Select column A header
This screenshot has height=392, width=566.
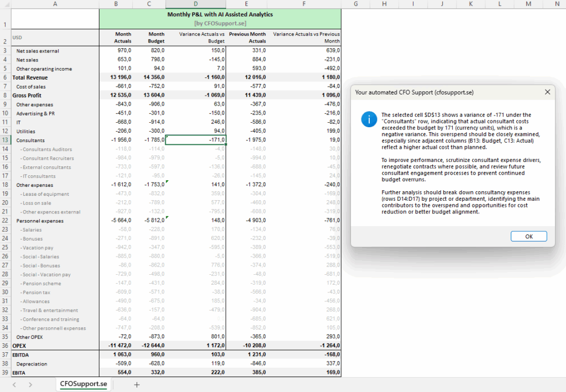point(54,4)
